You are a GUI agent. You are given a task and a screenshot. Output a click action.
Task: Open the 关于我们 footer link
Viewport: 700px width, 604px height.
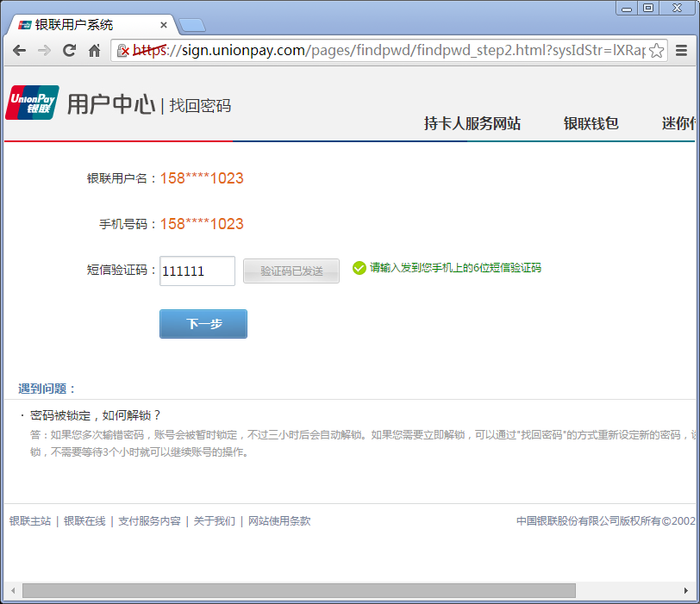coord(215,520)
